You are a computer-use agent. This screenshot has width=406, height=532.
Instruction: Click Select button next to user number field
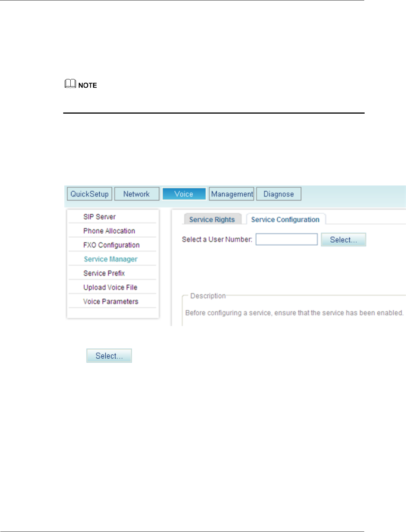344,240
